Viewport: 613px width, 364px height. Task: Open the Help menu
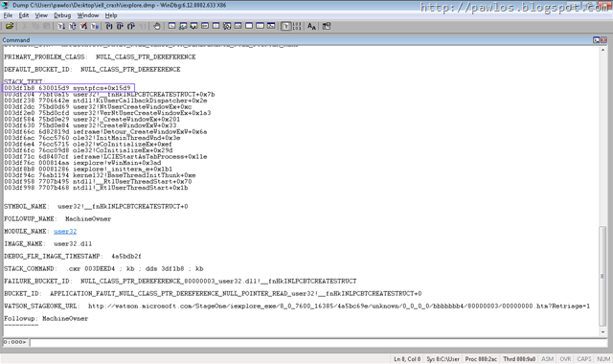point(111,15)
